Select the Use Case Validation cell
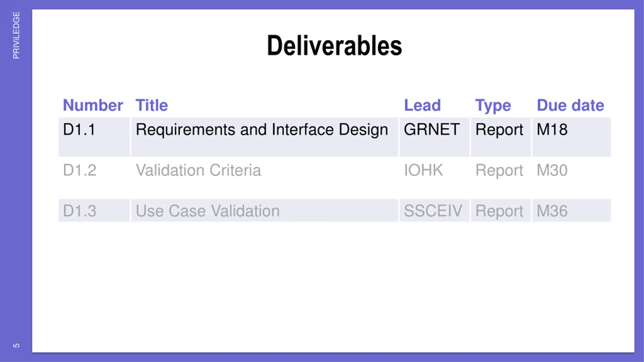644x362 pixels. pos(208,211)
